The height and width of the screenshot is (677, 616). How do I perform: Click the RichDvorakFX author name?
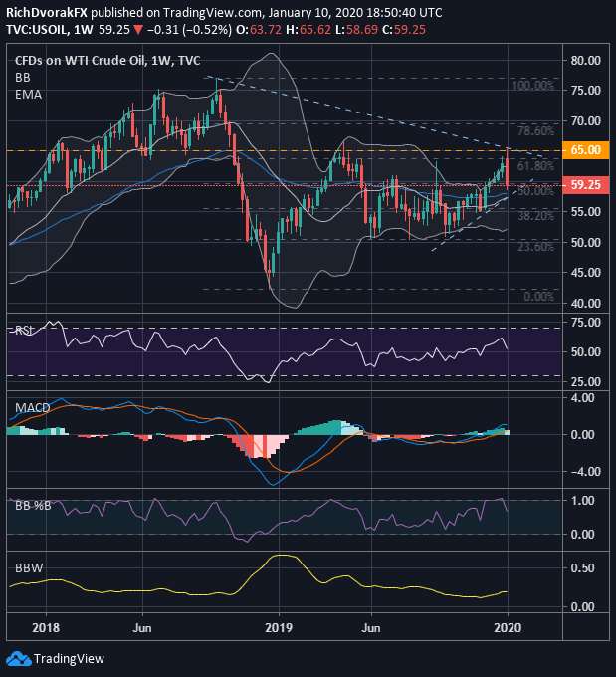pos(47,13)
